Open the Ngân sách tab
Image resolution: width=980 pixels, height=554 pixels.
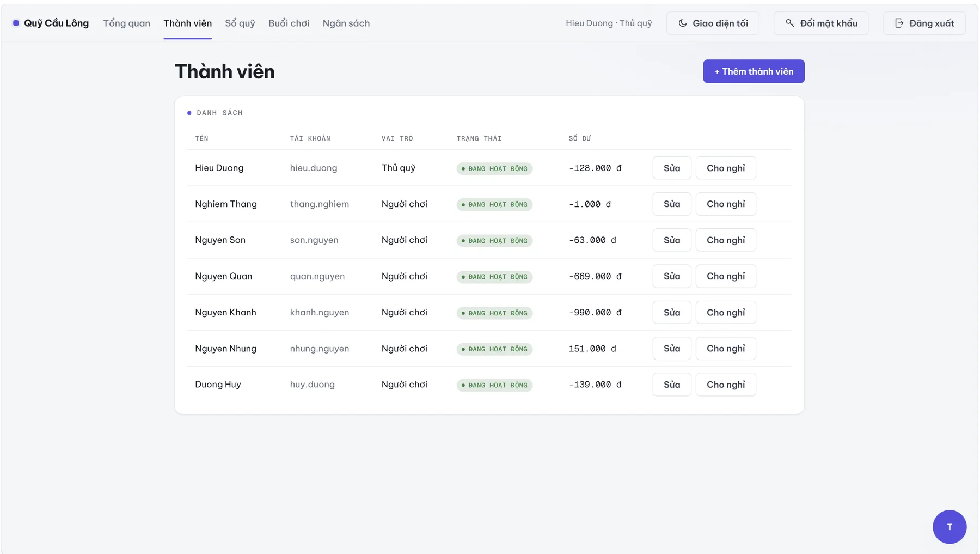click(346, 23)
